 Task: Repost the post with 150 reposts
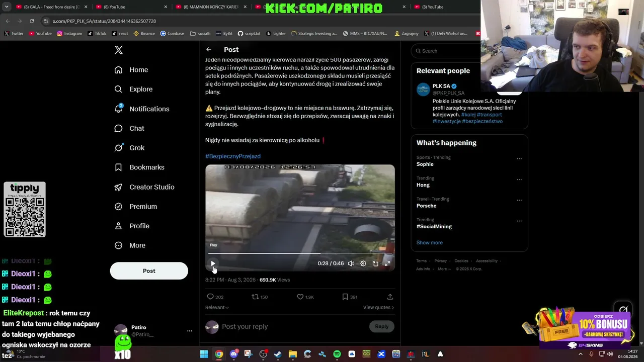(260, 297)
